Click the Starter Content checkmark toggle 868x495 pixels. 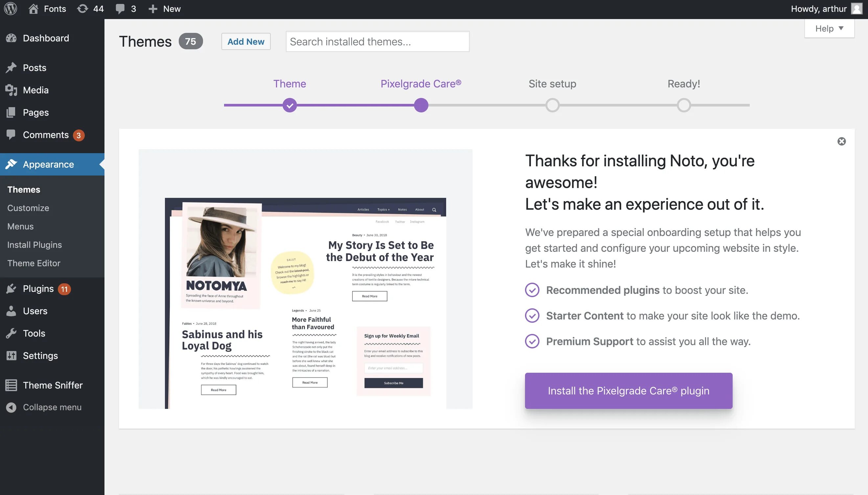tap(532, 315)
